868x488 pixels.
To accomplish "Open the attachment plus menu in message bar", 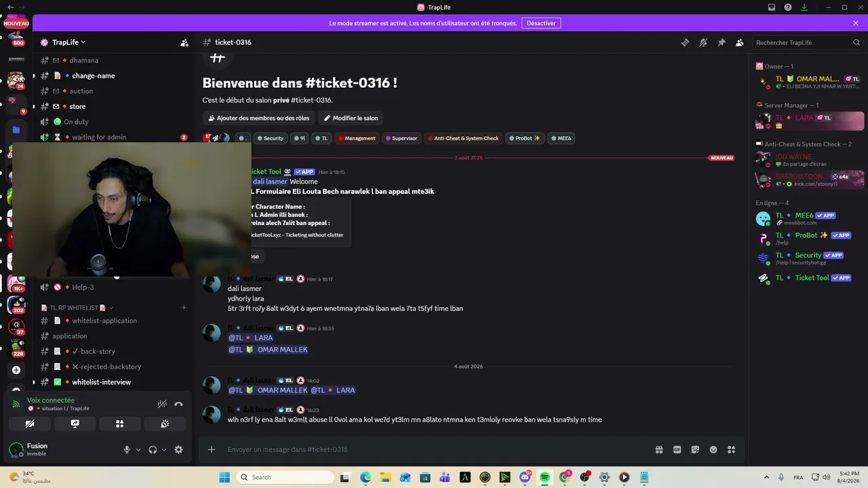I will 212,449.
